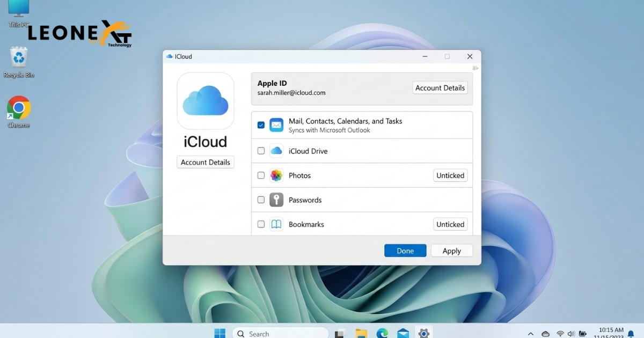Click the Passwords key icon

[276, 200]
